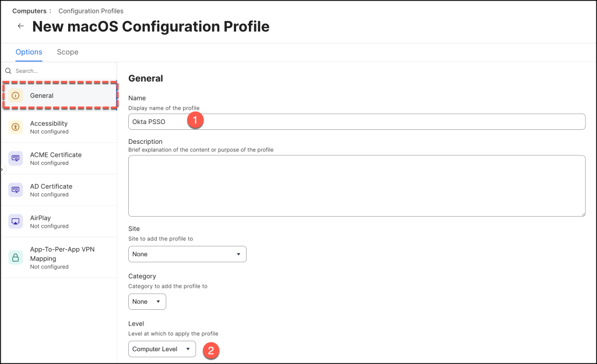Click the AirPlay payload icon
597x364 pixels.
[16, 221]
